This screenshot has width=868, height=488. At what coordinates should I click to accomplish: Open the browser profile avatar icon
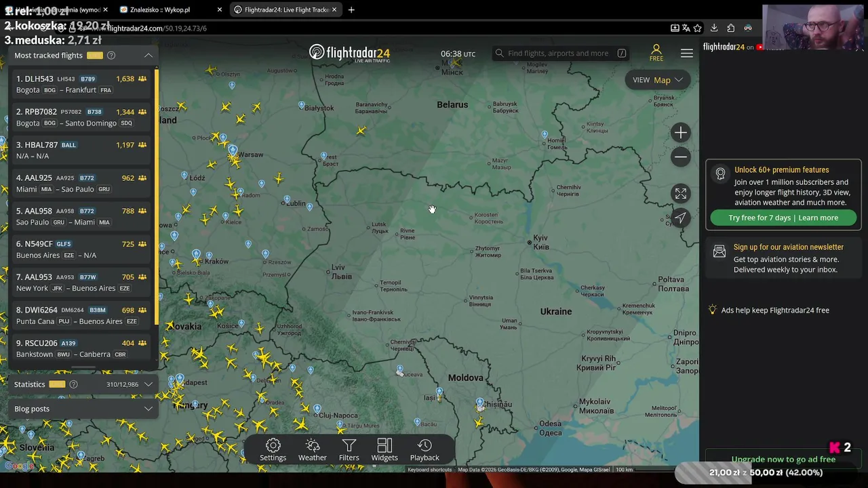coord(747,28)
